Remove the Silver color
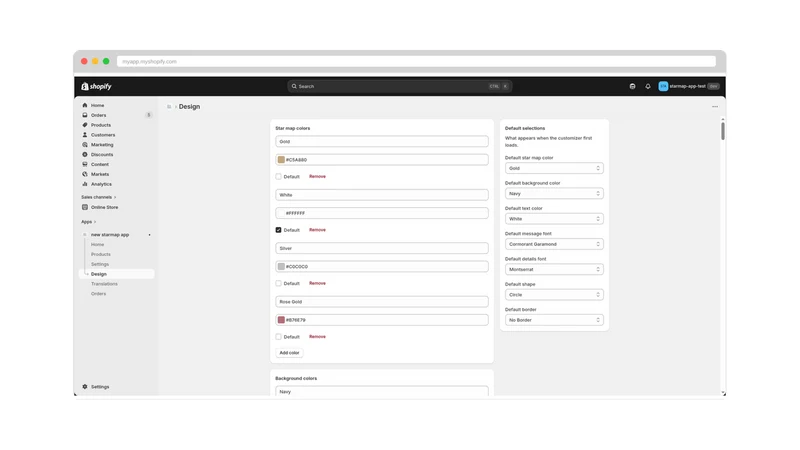The width and height of the screenshot is (800, 450). coord(317,283)
